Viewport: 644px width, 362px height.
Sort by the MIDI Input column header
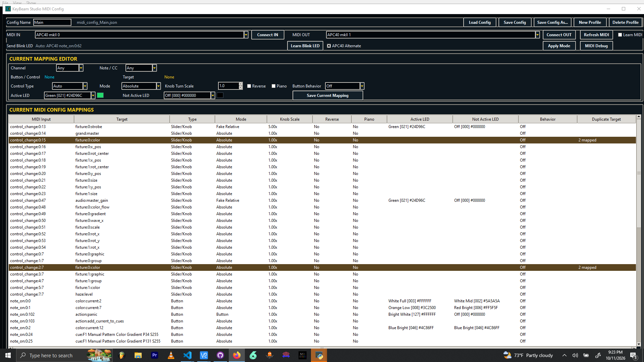41,119
